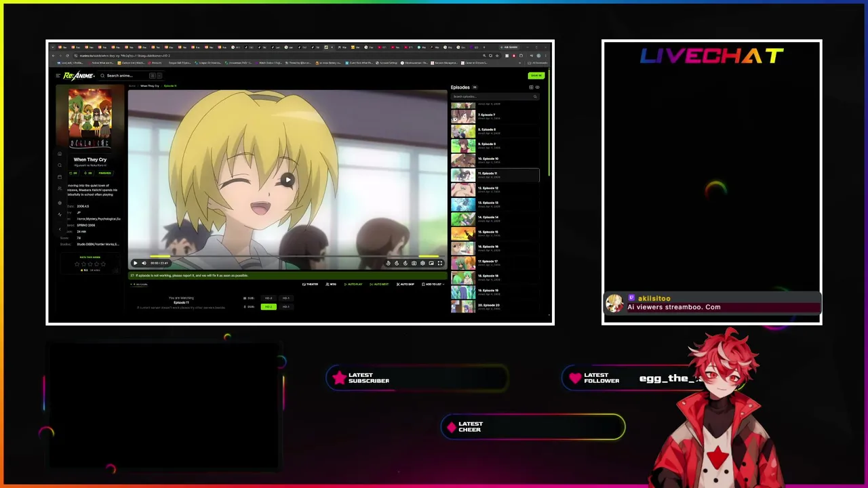Open the Re:Anime hamburger menu
Viewport: 868px width, 488px height.
coord(58,76)
